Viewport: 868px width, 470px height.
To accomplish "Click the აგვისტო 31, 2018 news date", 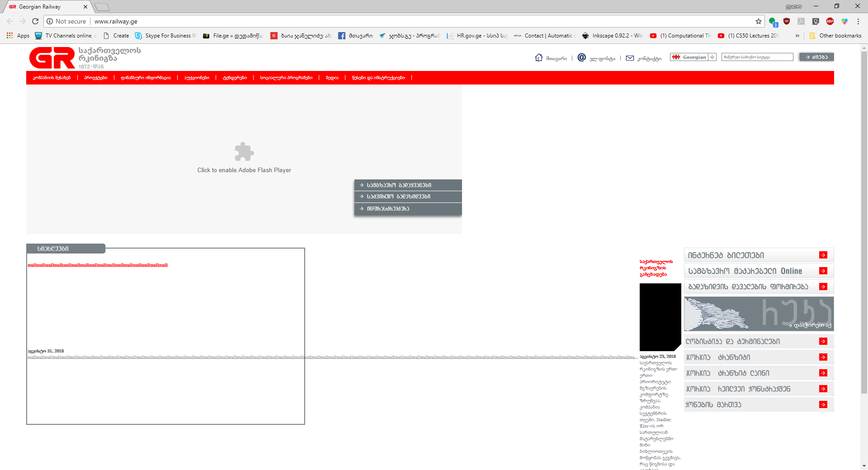I will [x=46, y=351].
